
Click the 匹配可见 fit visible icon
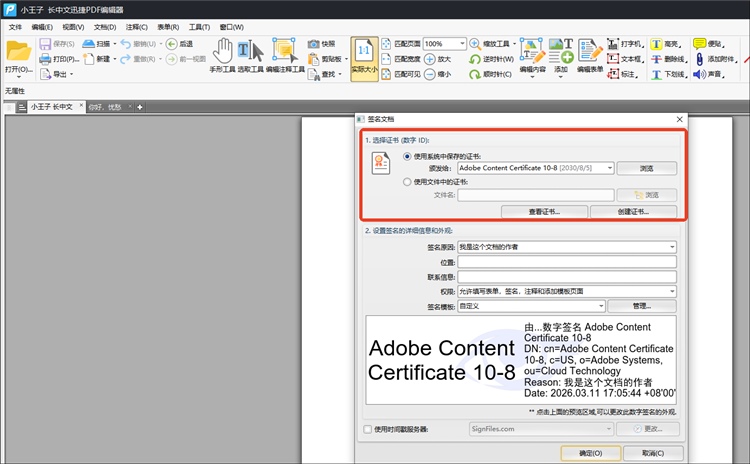click(x=386, y=74)
